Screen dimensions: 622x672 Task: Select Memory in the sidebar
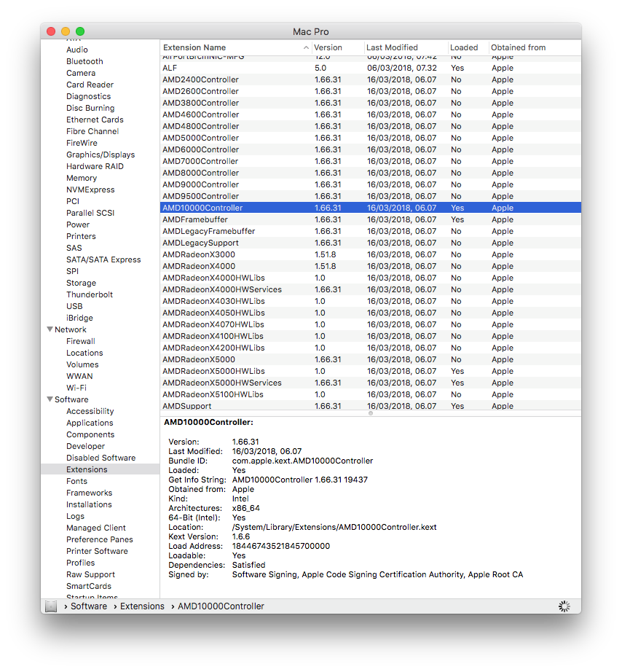(82, 178)
